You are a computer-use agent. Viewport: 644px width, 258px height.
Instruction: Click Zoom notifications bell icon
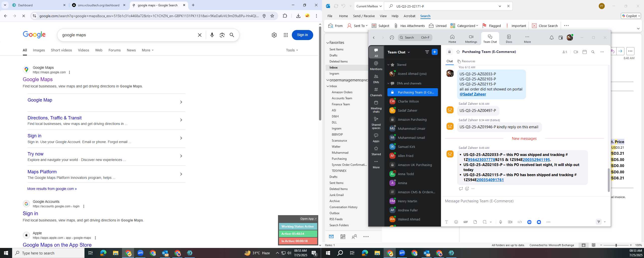[551, 38]
